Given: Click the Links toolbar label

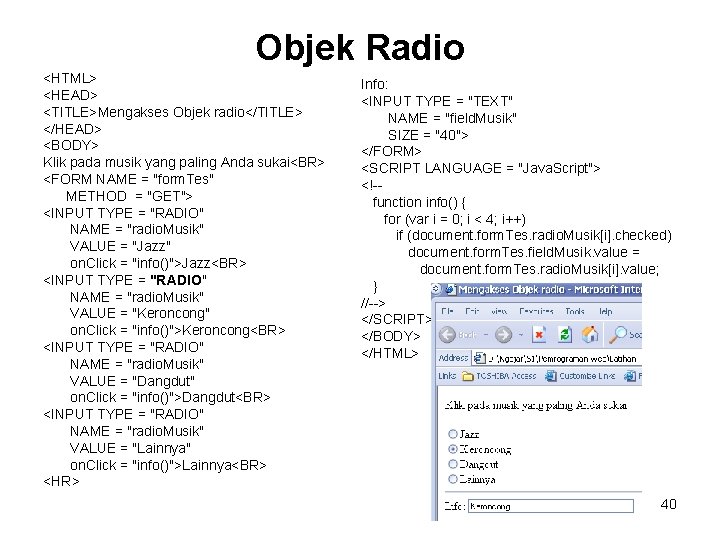Looking at the screenshot, I should (447, 376).
